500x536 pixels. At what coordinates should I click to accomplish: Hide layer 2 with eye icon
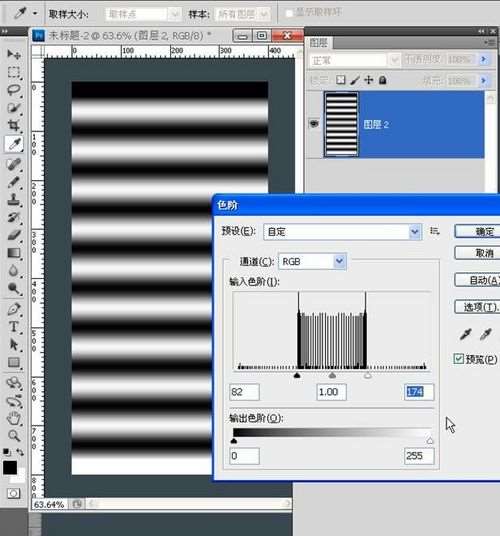click(314, 123)
